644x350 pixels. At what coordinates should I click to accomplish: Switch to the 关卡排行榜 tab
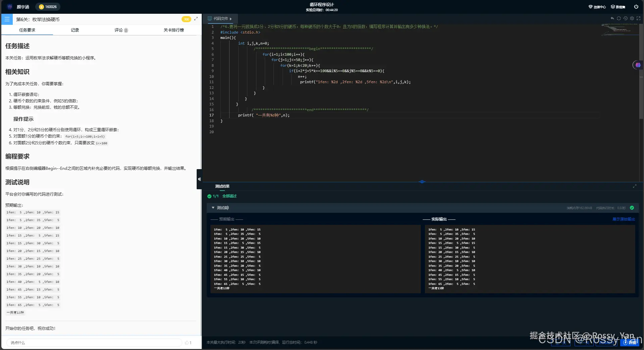pos(174,30)
